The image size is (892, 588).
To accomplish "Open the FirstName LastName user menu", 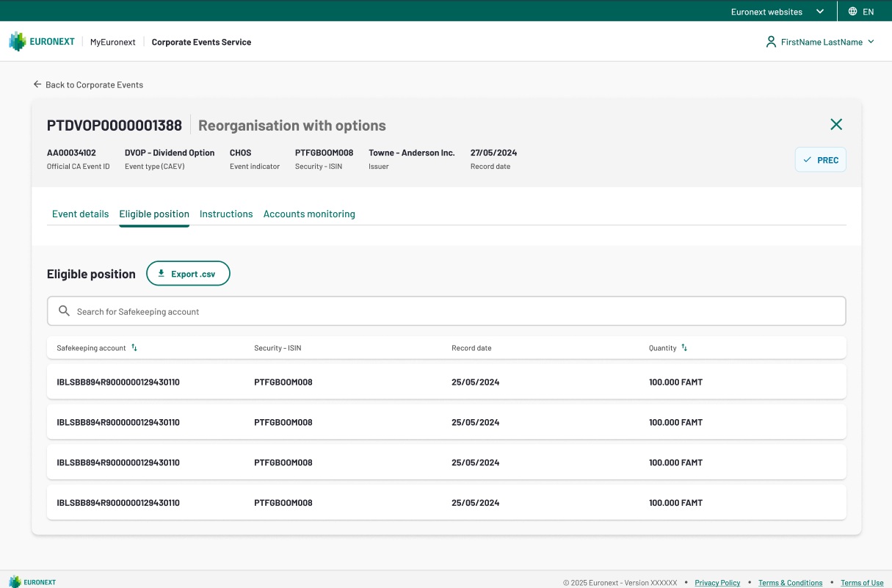I will pyautogui.click(x=821, y=42).
